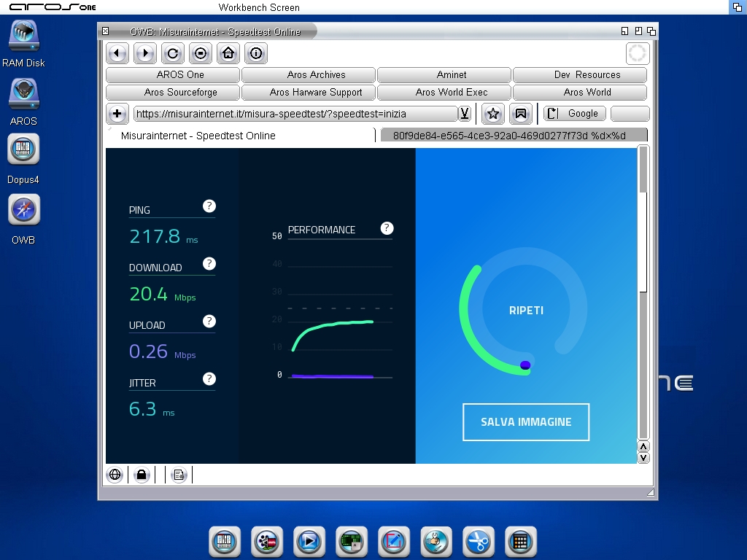Click the screen depth gadget on Workbench title bar

738,7
